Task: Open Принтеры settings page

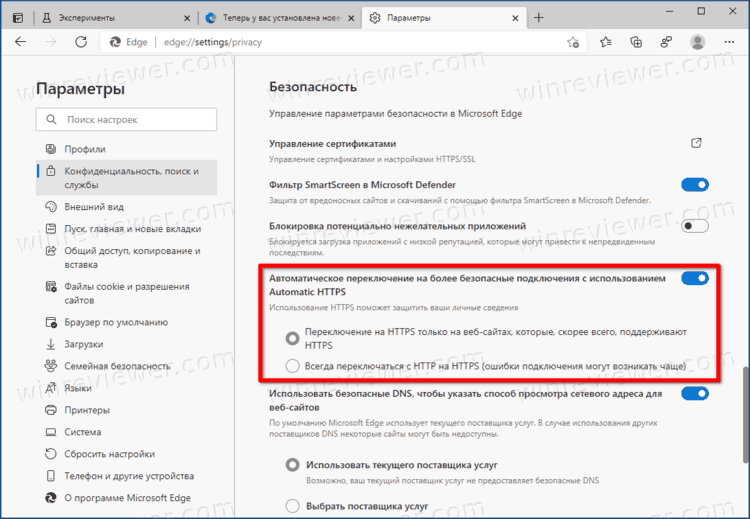Action: pyautogui.click(x=126, y=410)
